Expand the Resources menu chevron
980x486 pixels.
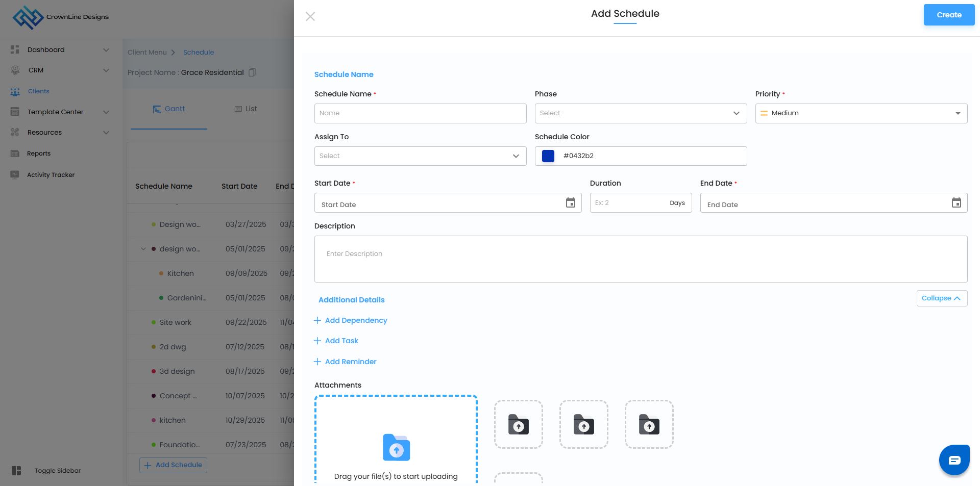pos(106,133)
